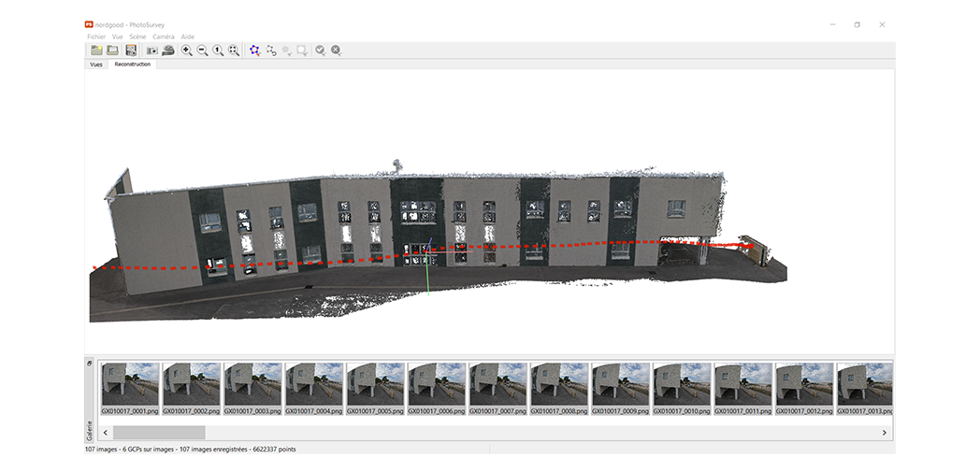
Task: Click the checkmark validate icon
Action: pos(320,50)
